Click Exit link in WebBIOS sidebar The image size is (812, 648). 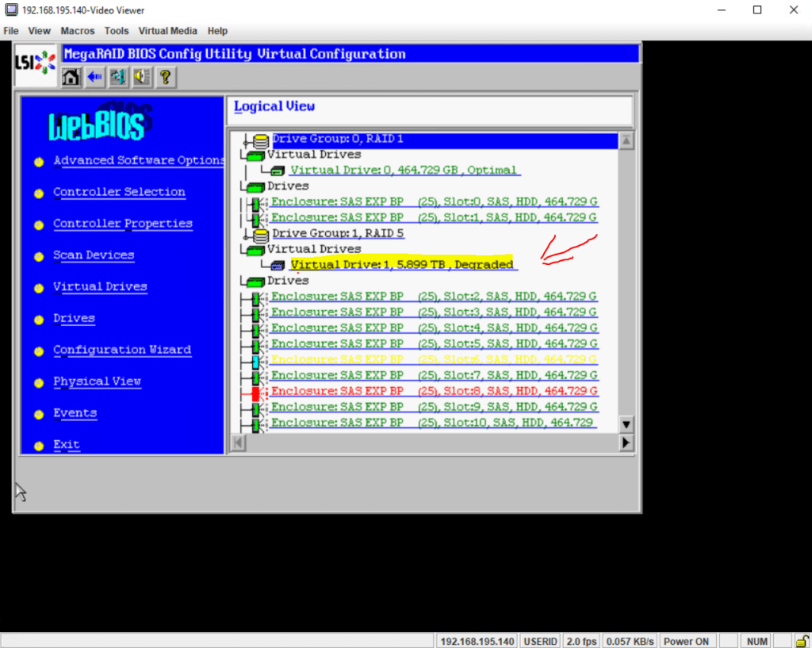(x=67, y=445)
